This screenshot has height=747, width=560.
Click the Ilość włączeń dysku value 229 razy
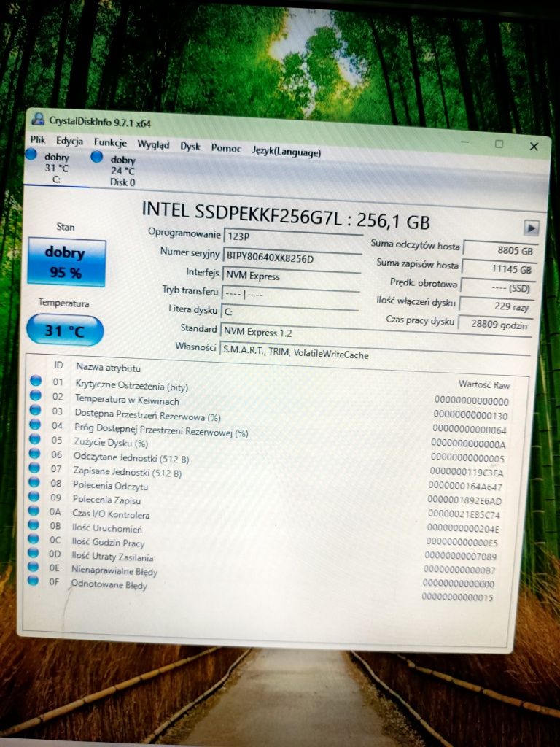497,306
